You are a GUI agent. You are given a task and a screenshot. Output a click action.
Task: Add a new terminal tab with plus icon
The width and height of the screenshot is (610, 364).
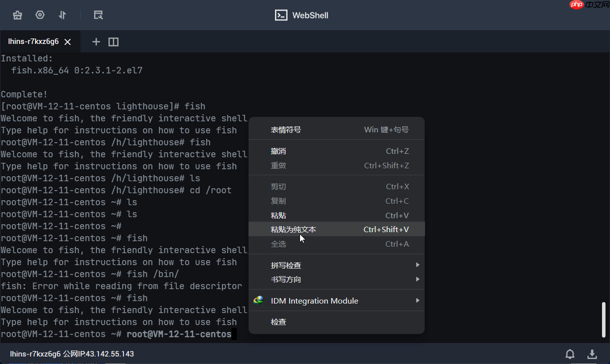tap(96, 42)
